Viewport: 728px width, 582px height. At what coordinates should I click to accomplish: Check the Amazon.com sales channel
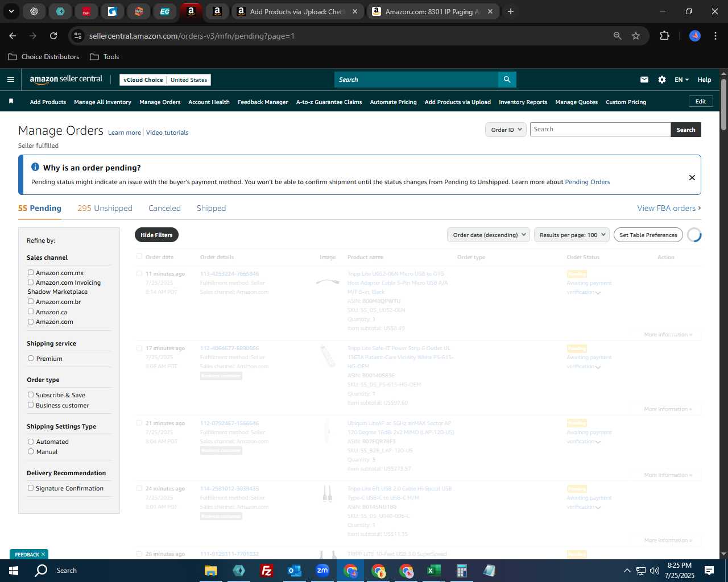click(x=31, y=322)
